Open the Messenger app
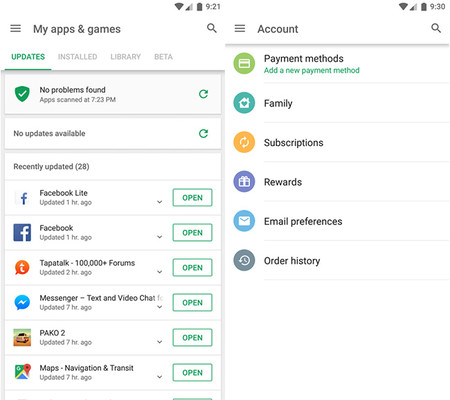The width and height of the screenshot is (450, 400). (192, 302)
